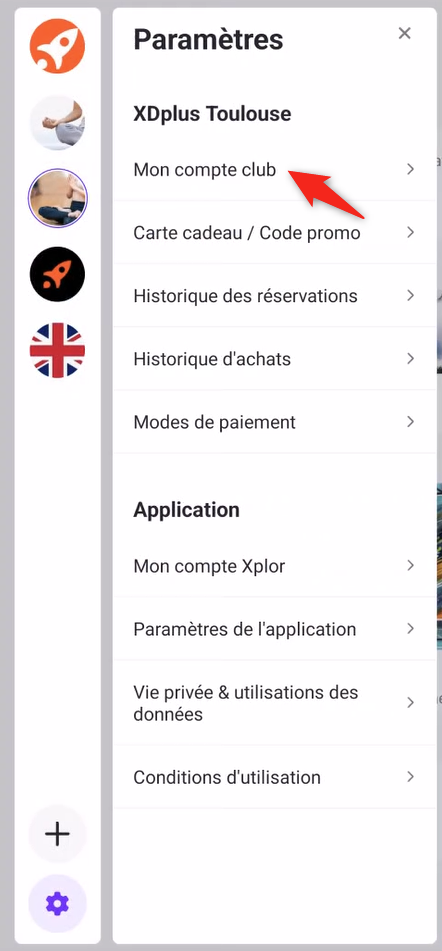This screenshot has width=442, height=951.
Task: Click the Modes de paiement chevron
Action: 410,422
